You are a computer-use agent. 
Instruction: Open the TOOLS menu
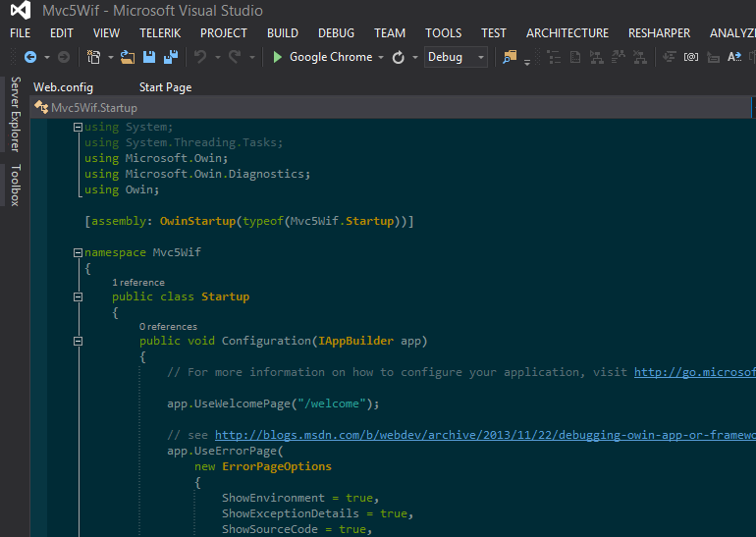443,33
